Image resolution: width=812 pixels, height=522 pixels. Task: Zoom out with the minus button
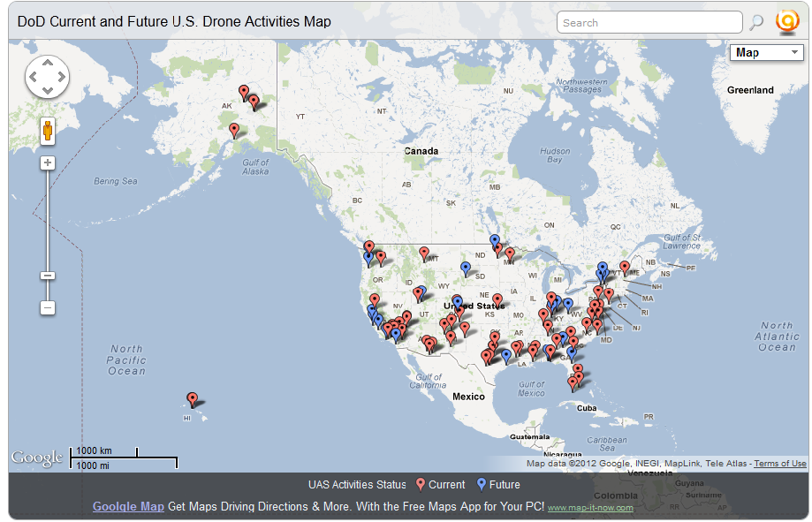tap(48, 308)
